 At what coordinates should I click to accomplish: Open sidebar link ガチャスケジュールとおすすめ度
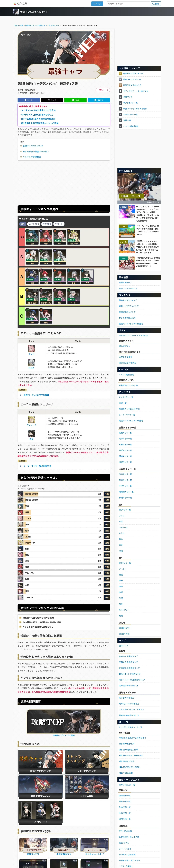133,335
